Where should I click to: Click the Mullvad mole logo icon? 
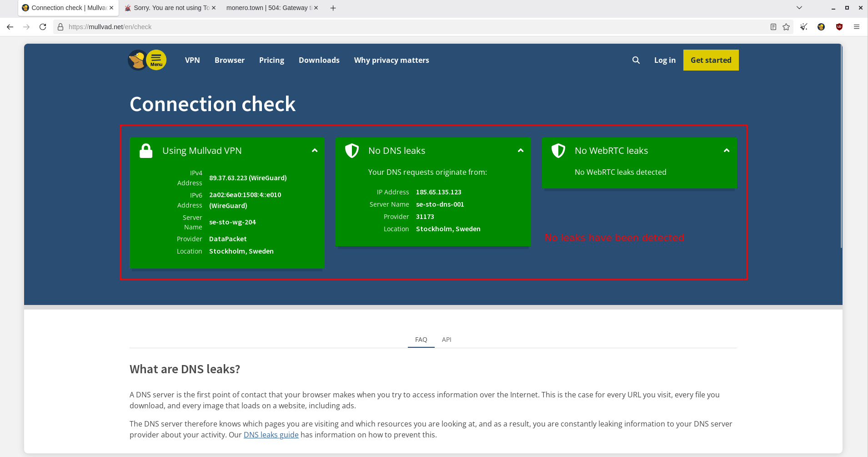(137, 60)
